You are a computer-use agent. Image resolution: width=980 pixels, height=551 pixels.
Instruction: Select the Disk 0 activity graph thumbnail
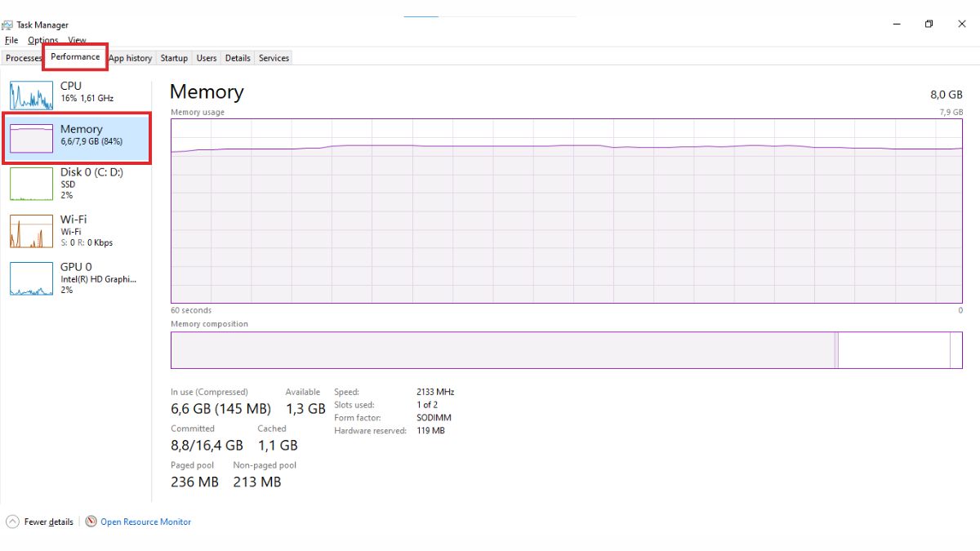[x=31, y=184]
